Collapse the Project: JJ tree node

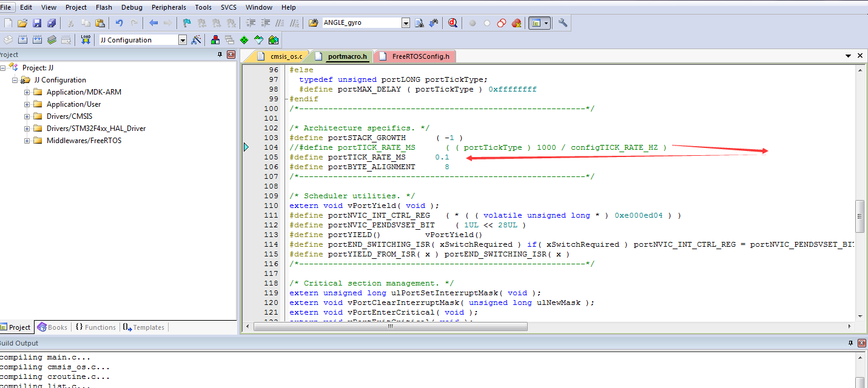[3, 68]
